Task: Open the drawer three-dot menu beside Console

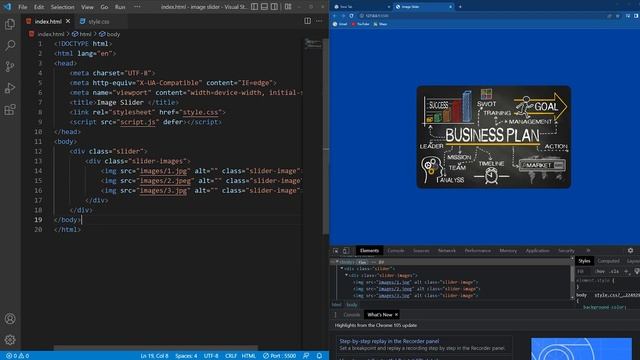Action: (x=336, y=315)
